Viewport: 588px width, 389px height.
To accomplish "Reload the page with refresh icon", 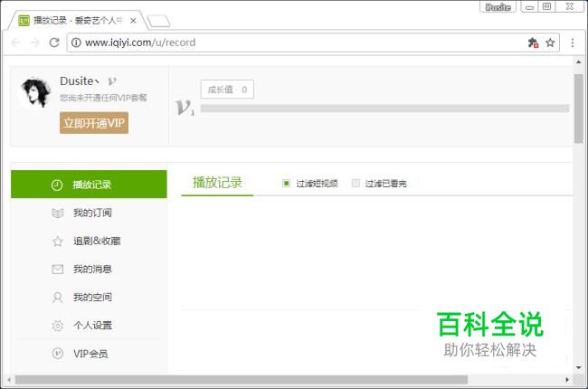I will [x=54, y=43].
